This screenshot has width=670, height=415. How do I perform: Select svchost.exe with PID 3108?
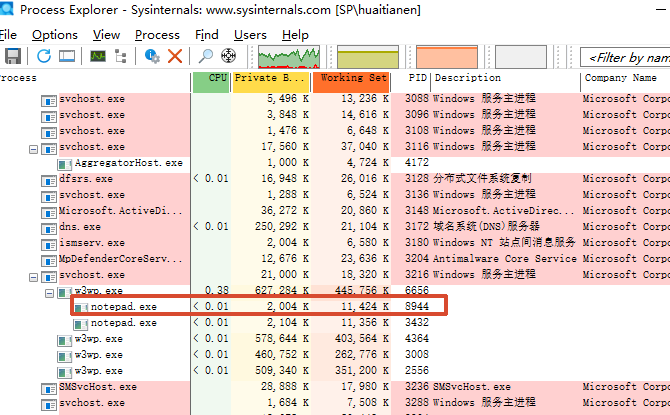point(92,131)
